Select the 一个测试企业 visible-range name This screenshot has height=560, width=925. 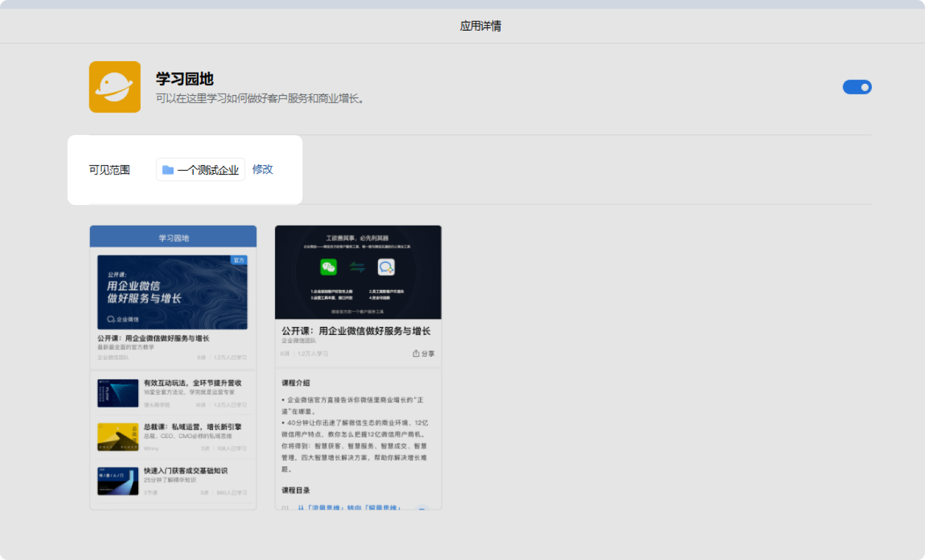click(208, 170)
